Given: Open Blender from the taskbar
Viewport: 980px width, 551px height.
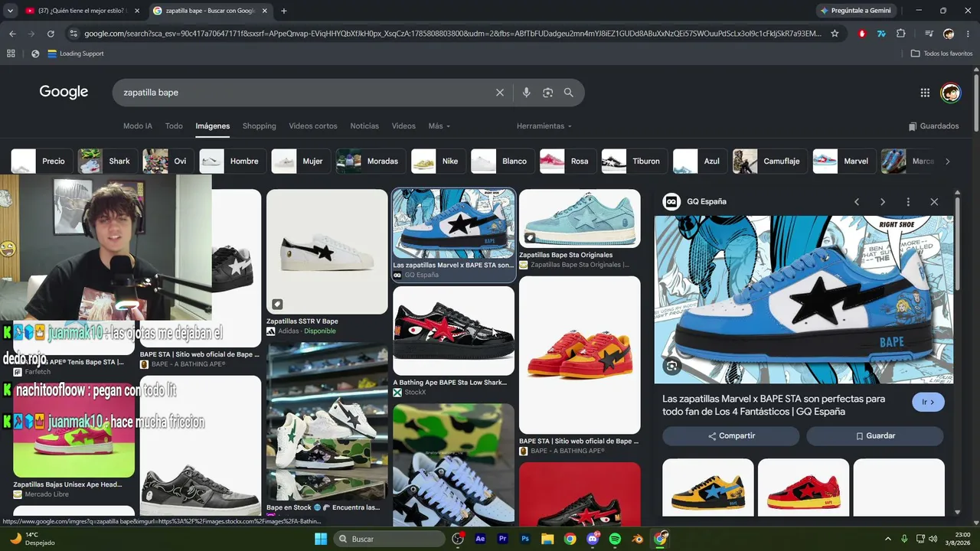Looking at the screenshot, I should click(x=637, y=539).
